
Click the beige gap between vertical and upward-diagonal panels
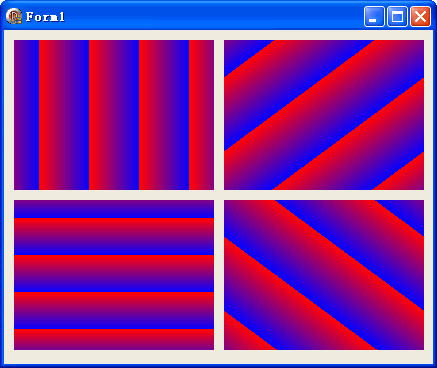[x=219, y=115]
